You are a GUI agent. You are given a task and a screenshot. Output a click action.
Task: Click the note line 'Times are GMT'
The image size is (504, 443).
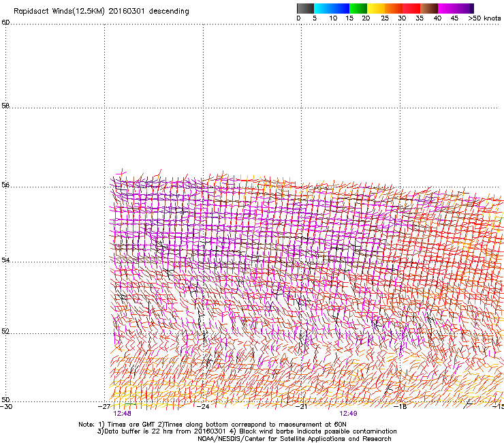point(131,425)
